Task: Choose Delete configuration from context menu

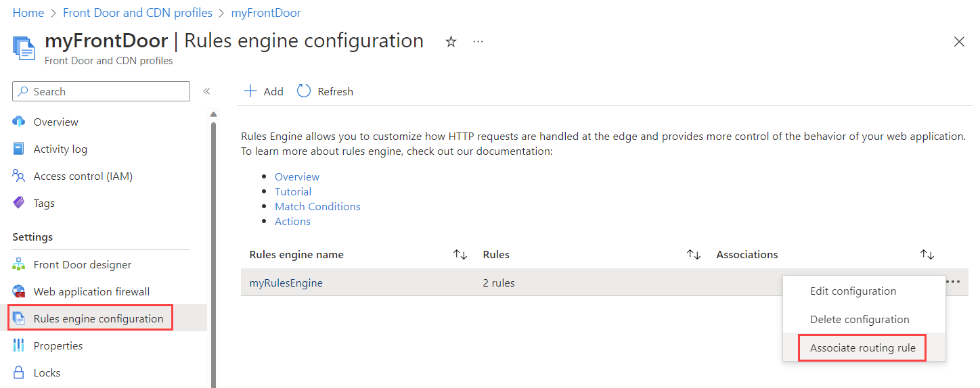Action: [x=860, y=319]
